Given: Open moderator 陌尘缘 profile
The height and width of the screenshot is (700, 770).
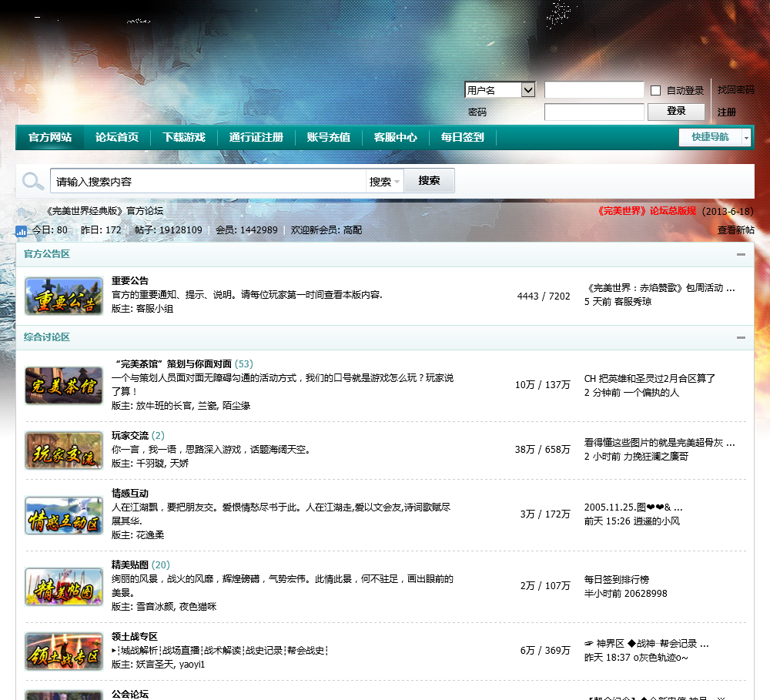Looking at the screenshot, I should click(236, 406).
